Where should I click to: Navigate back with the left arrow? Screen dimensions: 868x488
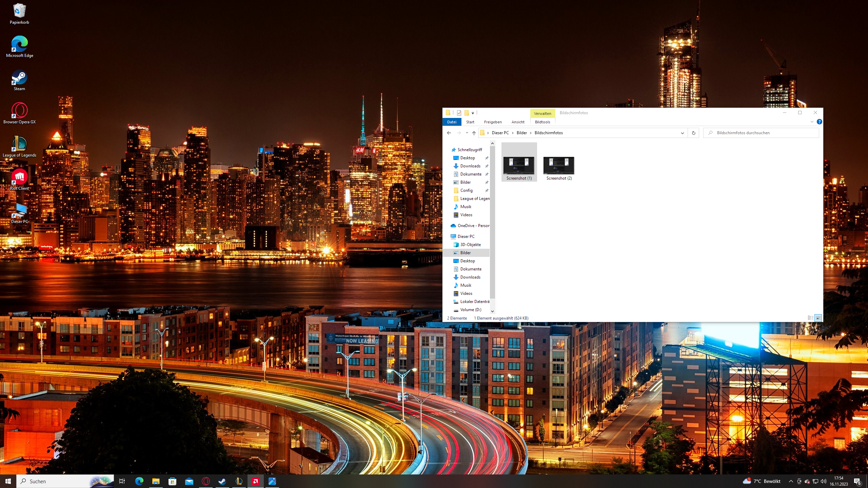pos(449,133)
